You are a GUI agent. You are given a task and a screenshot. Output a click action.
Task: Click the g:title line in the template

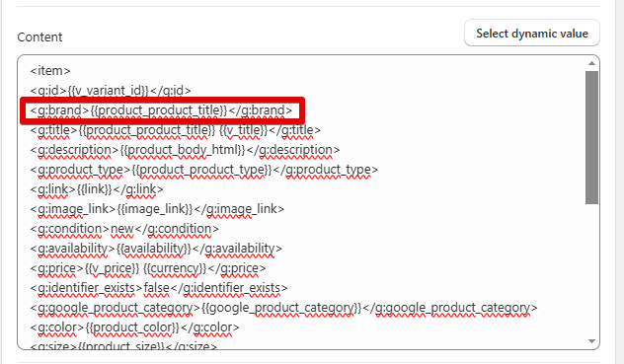175,130
